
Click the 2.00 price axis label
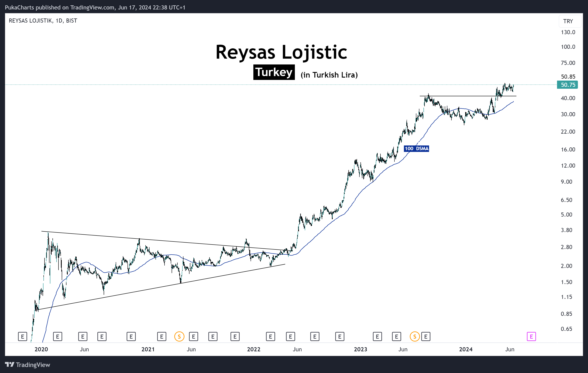tap(566, 266)
